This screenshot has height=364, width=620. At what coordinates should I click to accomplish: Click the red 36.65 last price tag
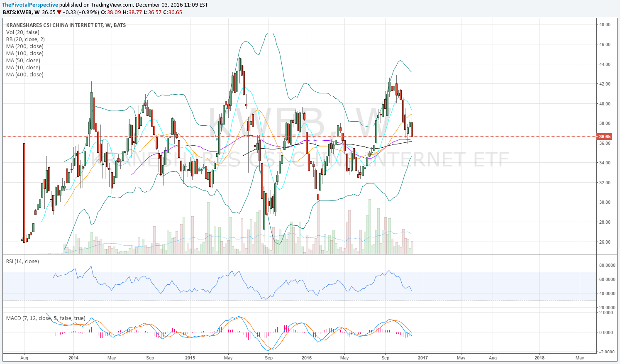[605, 137]
